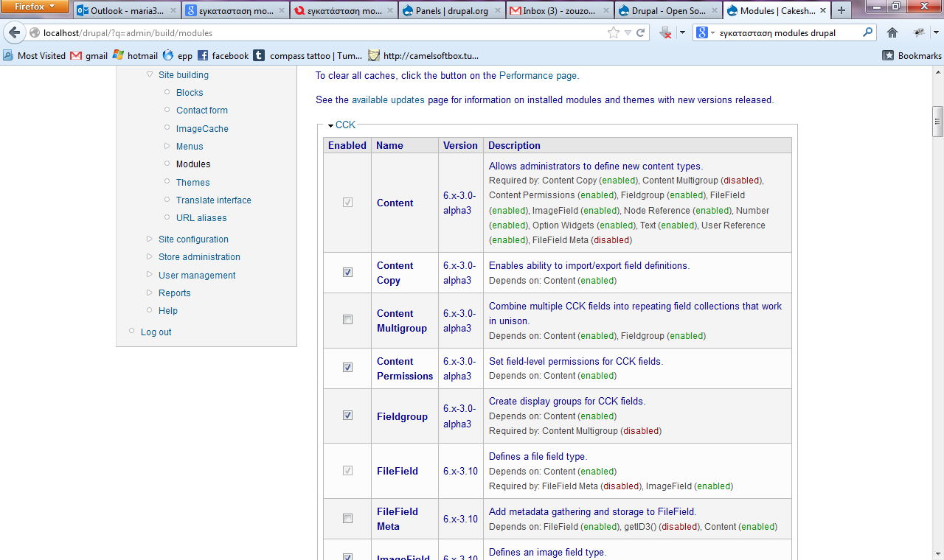Open the Blocks sidebar item
944x560 pixels.
tap(190, 92)
